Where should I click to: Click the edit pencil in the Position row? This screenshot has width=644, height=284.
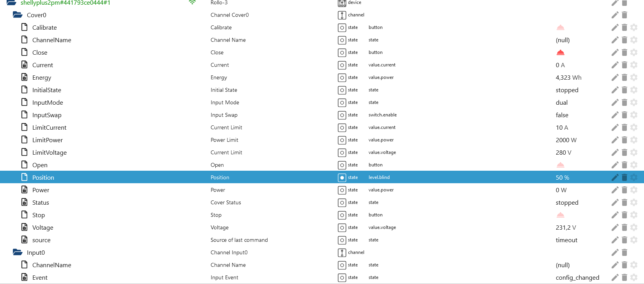pyautogui.click(x=615, y=177)
